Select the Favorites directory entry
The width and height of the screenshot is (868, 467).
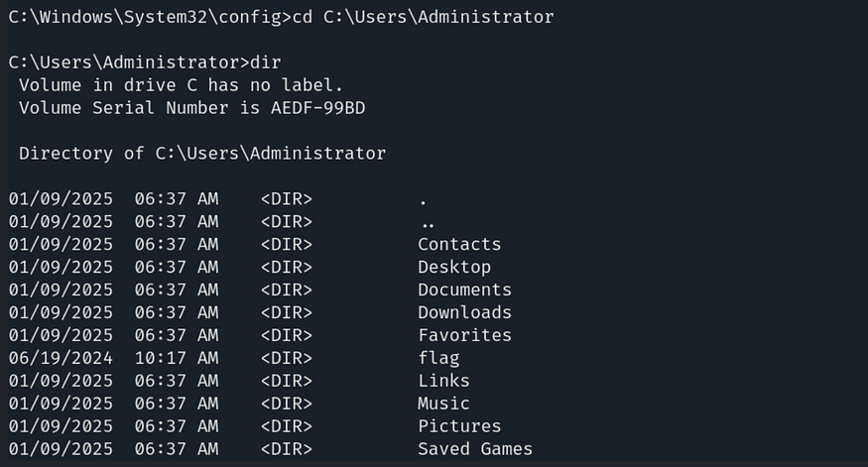(x=464, y=335)
